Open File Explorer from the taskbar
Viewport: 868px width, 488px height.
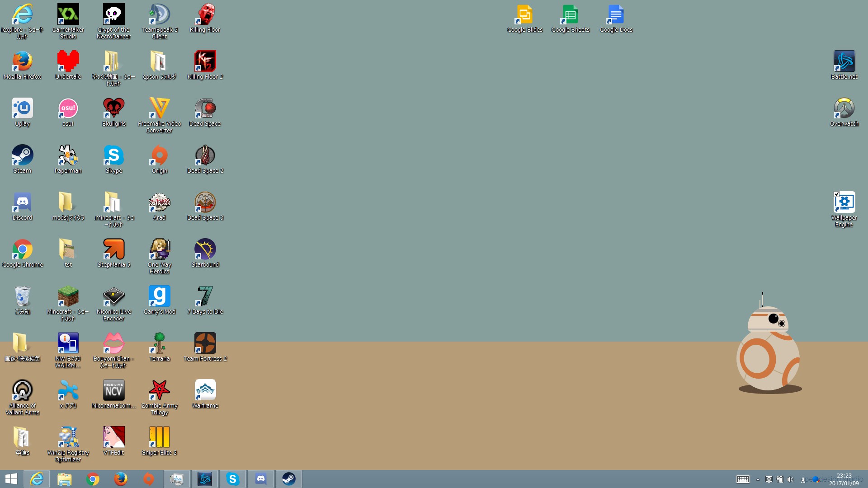[64, 479]
